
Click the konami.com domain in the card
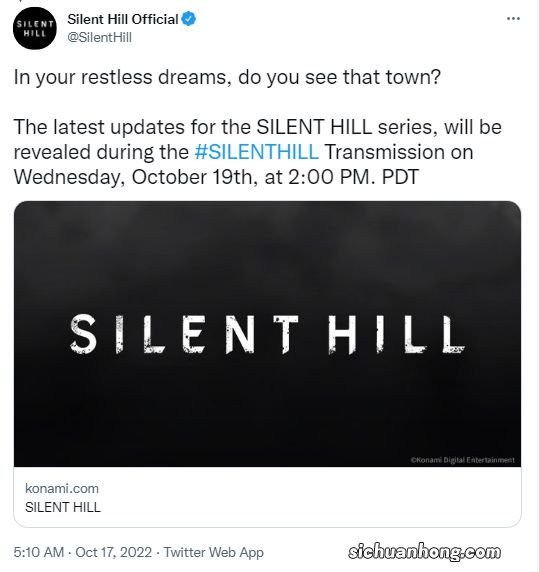pyautogui.click(x=62, y=488)
